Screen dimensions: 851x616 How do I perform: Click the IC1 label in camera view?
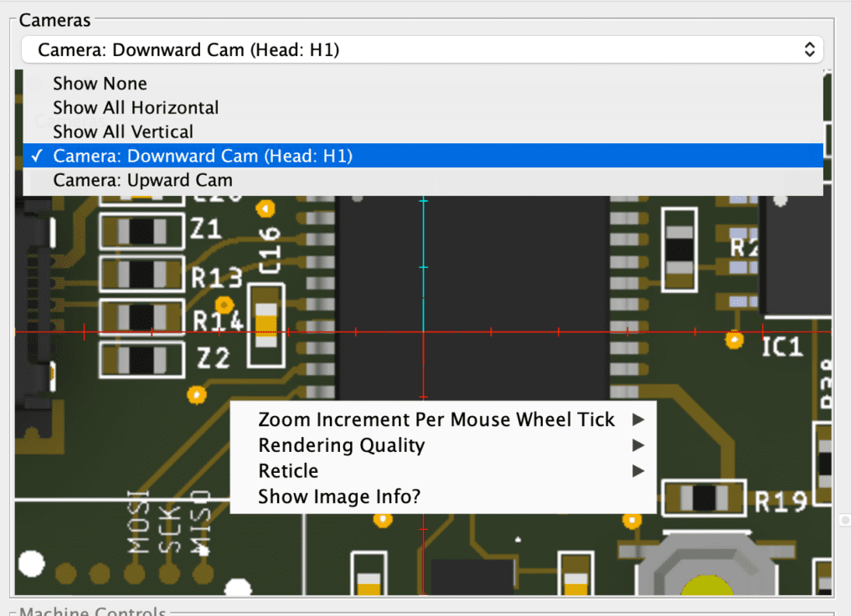tap(782, 347)
